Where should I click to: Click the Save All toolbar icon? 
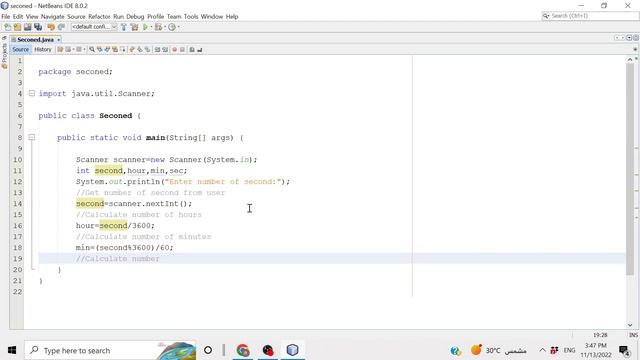38,27
